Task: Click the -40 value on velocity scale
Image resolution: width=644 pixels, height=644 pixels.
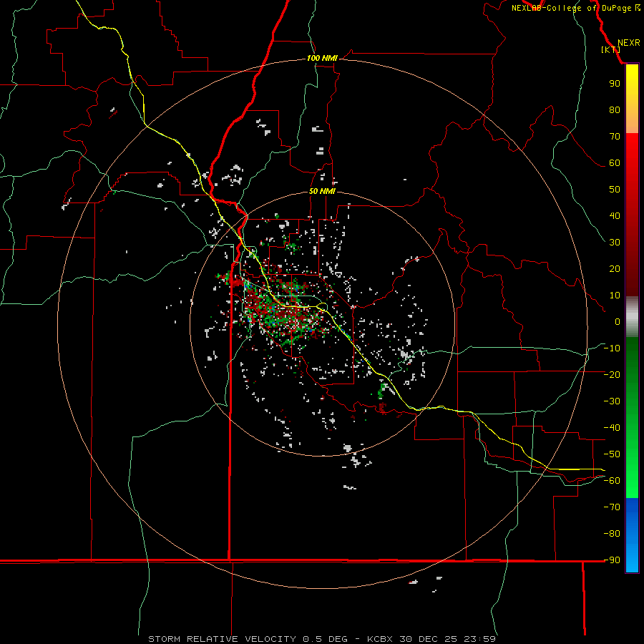Action: pos(612,428)
